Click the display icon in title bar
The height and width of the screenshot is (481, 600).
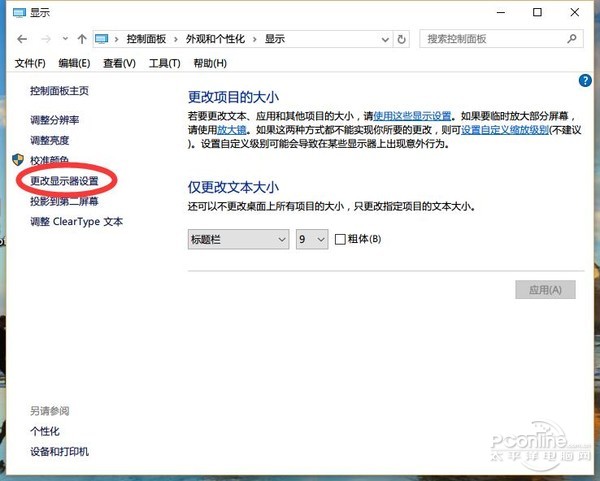[19, 13]
